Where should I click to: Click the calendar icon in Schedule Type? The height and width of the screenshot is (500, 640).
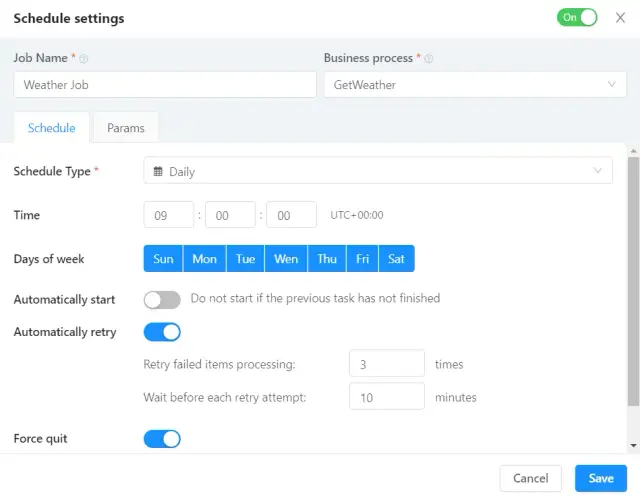point(158,172)
